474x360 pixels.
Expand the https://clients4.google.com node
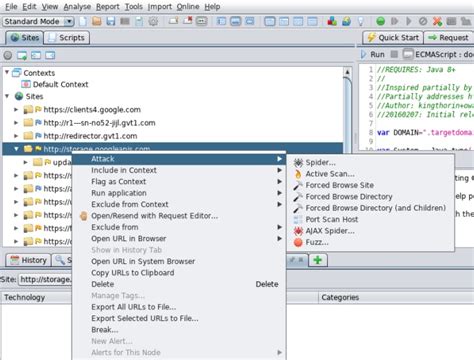(x=16, y=109)
